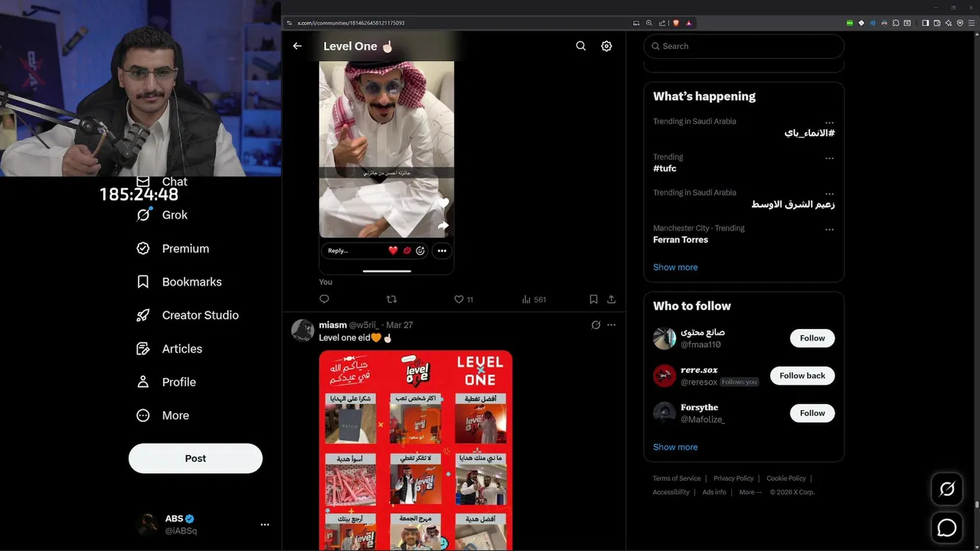Open floating messages chat button

click(x=947, y=528)
